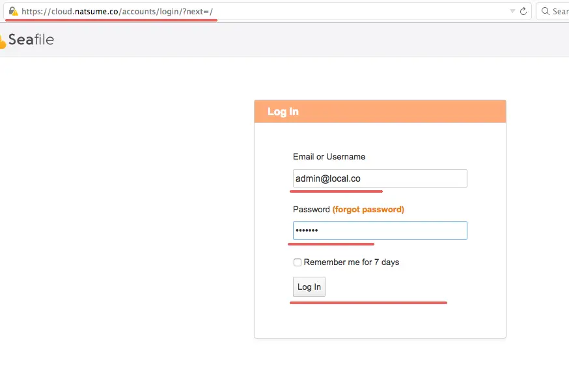Click the Log In button
This screenshot has height=392, width=569.
(x=309, y=287)
